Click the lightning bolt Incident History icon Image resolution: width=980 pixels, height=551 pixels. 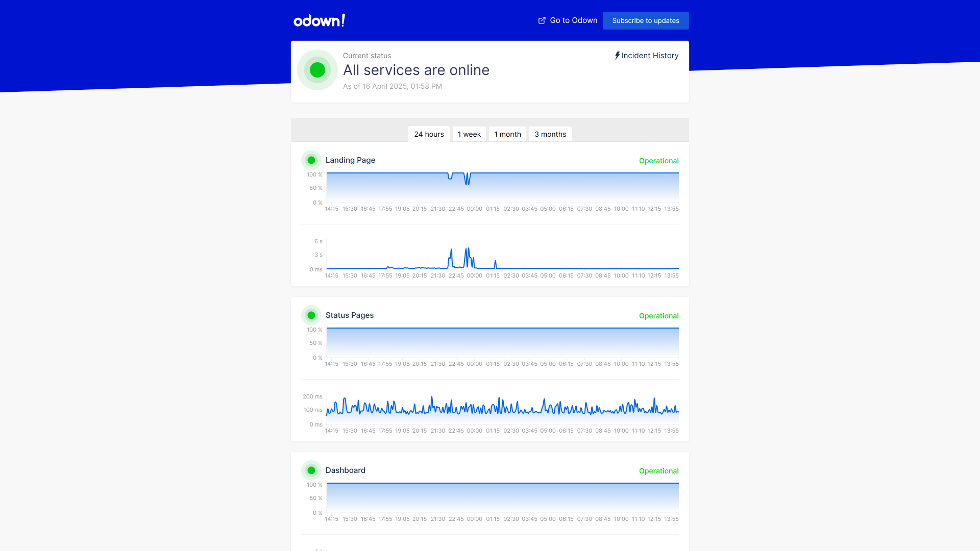point(617,56)
